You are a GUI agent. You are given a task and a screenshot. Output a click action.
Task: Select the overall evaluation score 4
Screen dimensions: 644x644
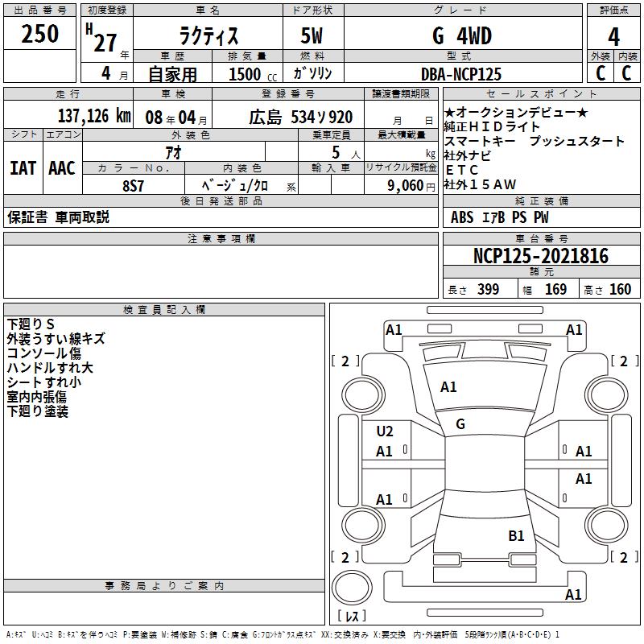(613, 37)
